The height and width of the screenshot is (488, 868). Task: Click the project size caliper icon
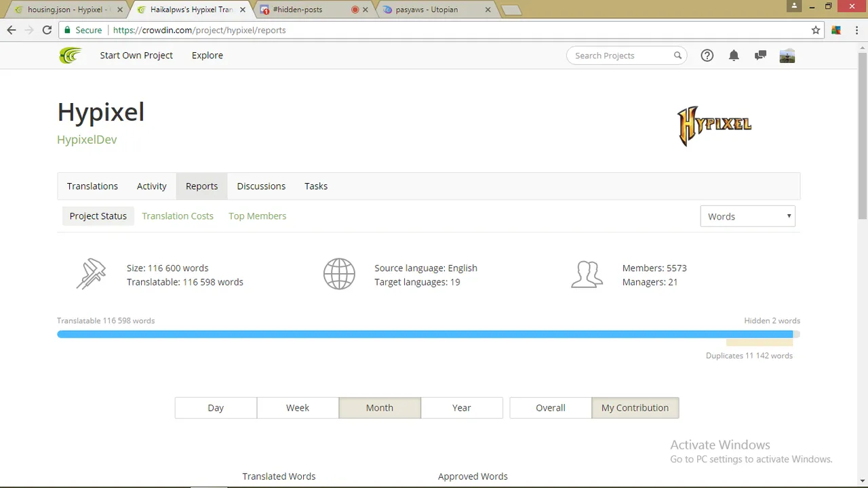click(91, 274)
